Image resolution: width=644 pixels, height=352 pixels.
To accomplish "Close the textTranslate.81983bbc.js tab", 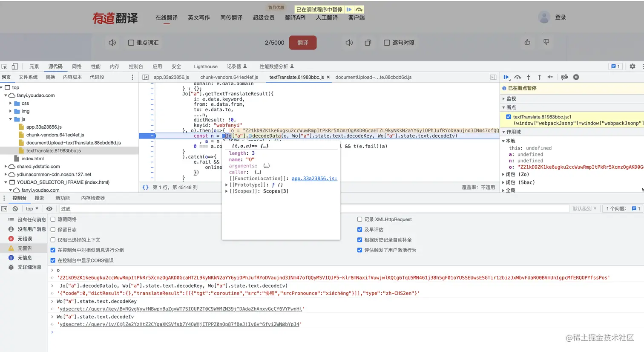I will point(328,77).
